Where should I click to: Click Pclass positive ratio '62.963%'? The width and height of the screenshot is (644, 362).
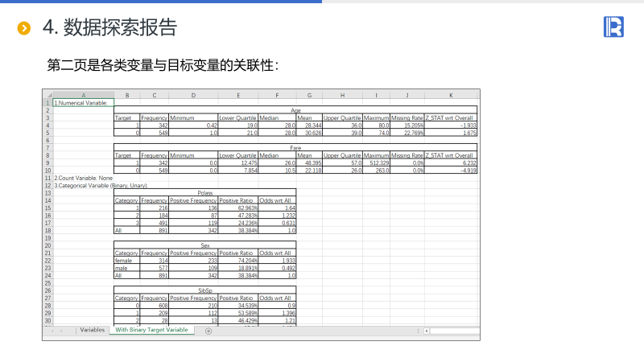pos(238,208)
